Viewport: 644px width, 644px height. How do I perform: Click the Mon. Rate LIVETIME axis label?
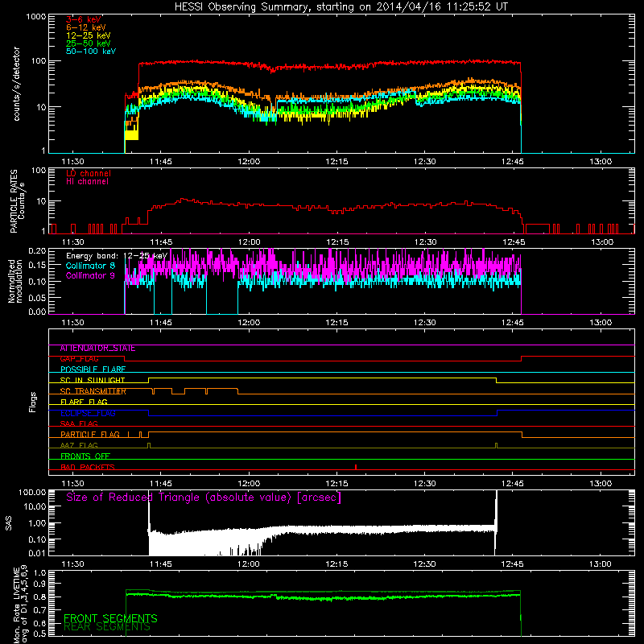[20, 605]
